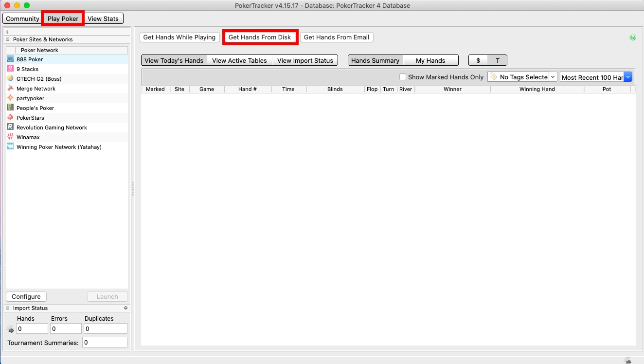Click the partypoker orange diamond icon
Screen dimensions: 644x364
[10, 98]
